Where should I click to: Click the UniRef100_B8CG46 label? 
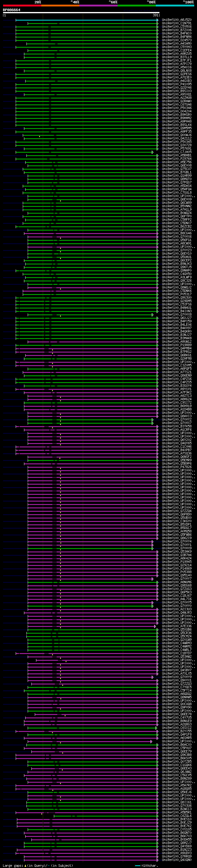(177, 233)
